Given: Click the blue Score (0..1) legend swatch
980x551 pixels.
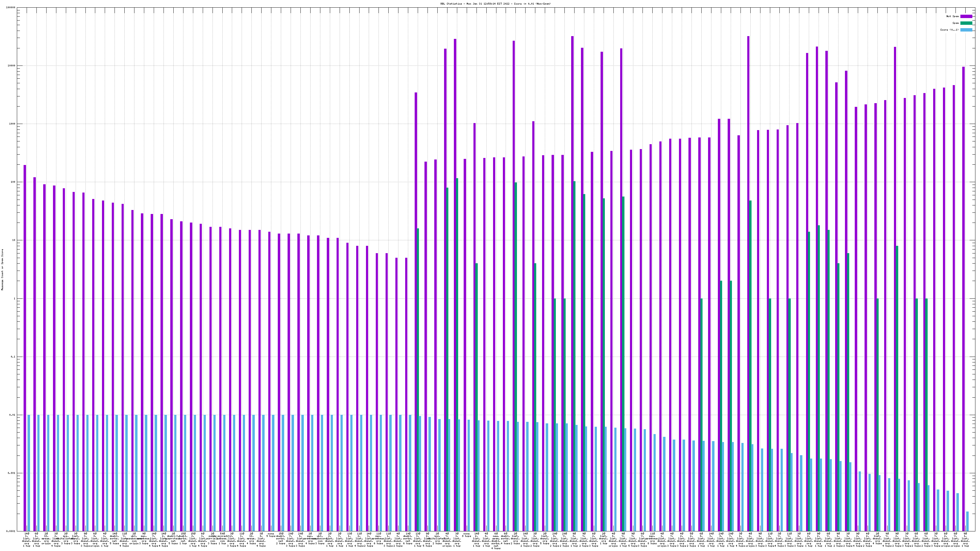Looking at the screenshot, I should pyautogui.click(x=966, y=30).
